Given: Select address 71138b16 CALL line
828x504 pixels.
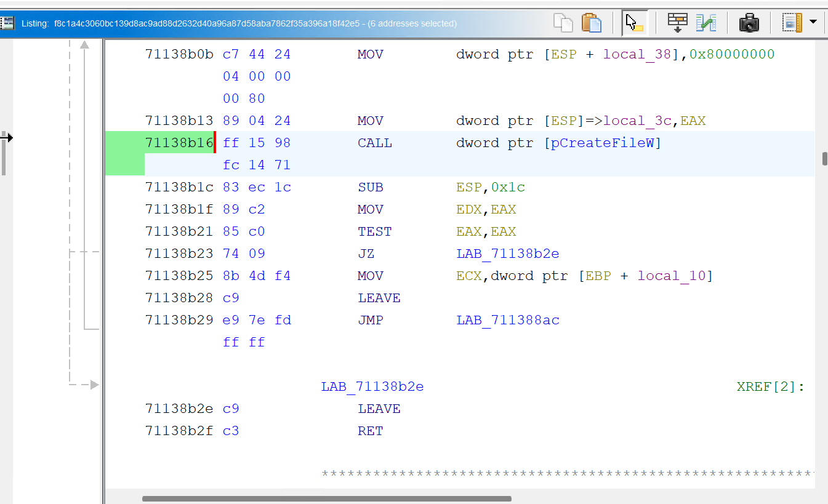Looking at the screenshot, I should 179,143.
